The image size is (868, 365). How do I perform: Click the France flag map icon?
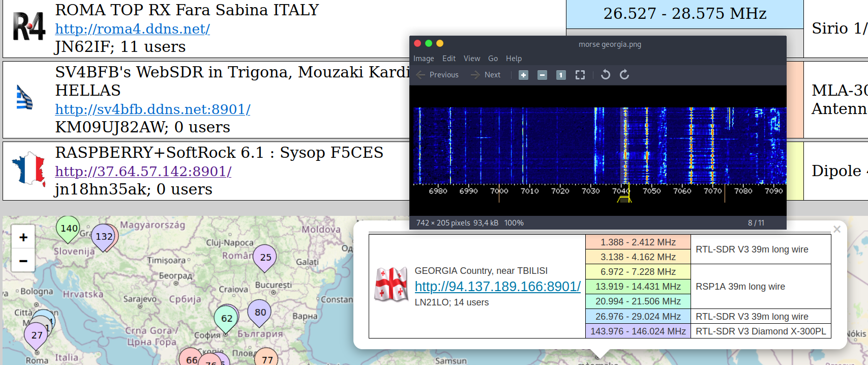[29, 168]
